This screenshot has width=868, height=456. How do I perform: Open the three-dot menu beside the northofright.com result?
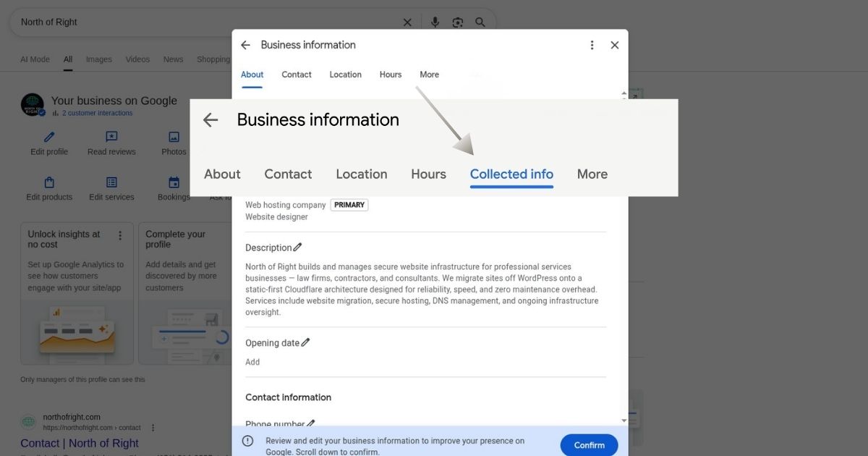click(153, 428)
